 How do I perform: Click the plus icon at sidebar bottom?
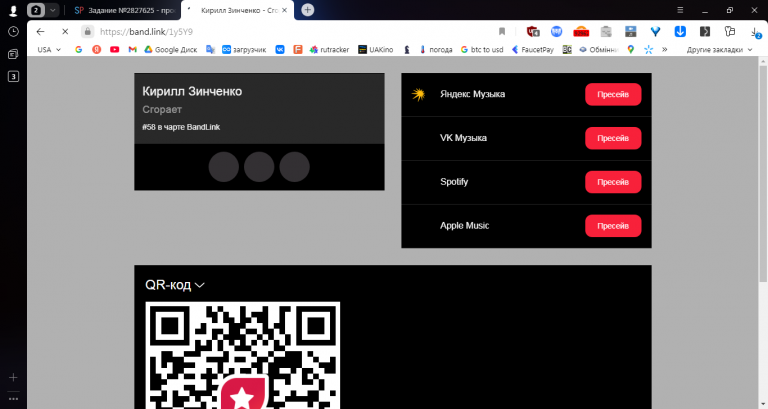(x=13, y=377)
